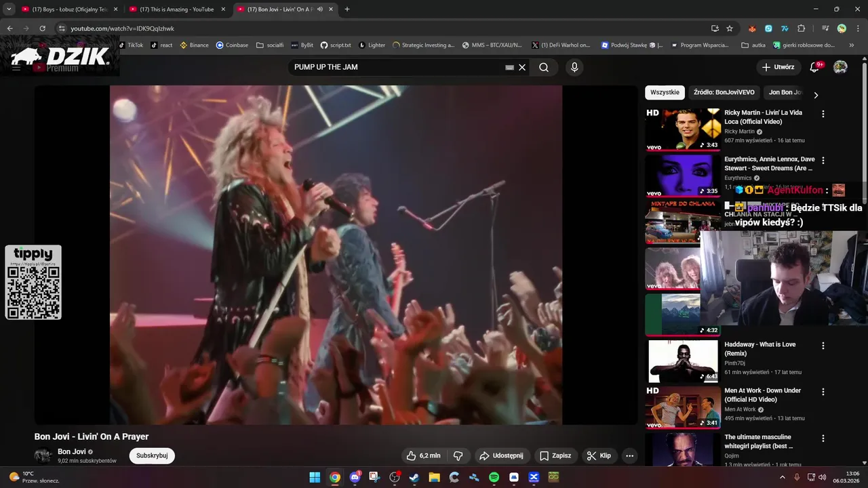
Task: Go back in browser history
Action: click(9, 28)
